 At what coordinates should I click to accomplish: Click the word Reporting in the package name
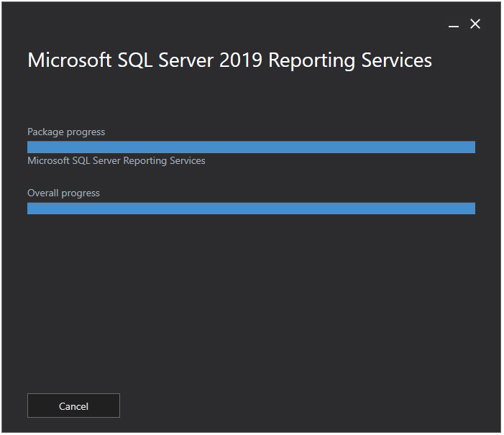(x=145, y=161)
